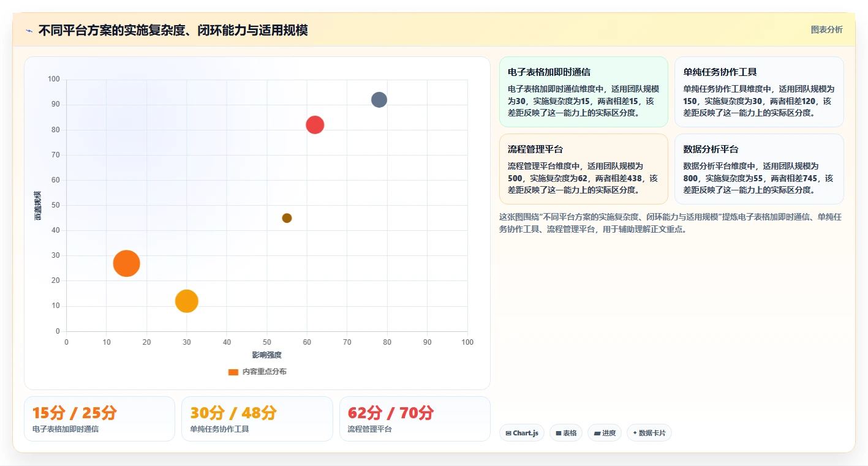The width and height of the screenshot is (868, 466).
Task: Click the red bubble at x=62
Action: (315, 124)
